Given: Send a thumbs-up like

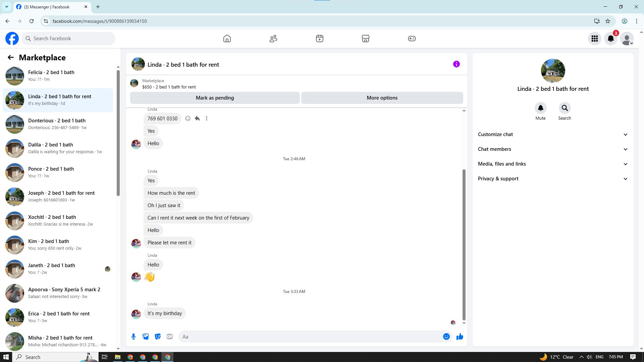Looking at the screenshot, I should click(x=460, y=337).
